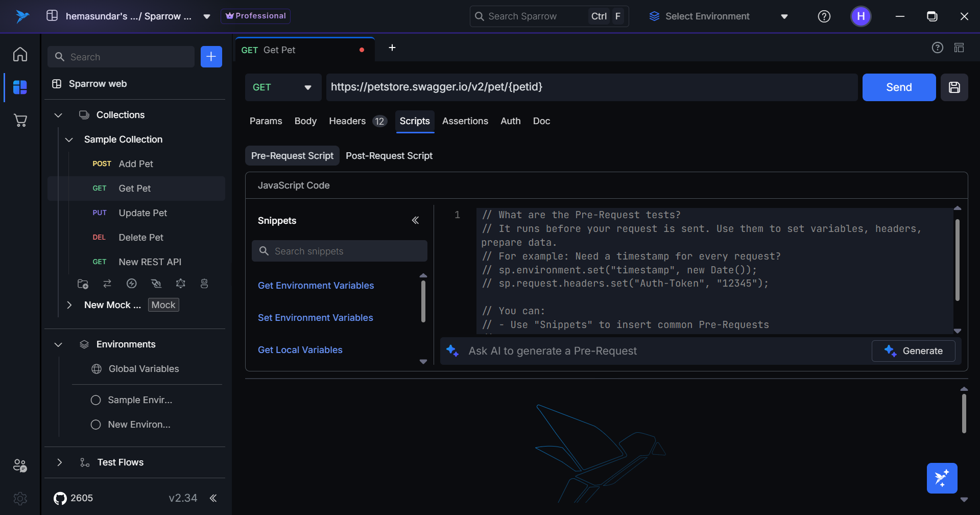Open the Home icon in left sidebar

point(20,54)
